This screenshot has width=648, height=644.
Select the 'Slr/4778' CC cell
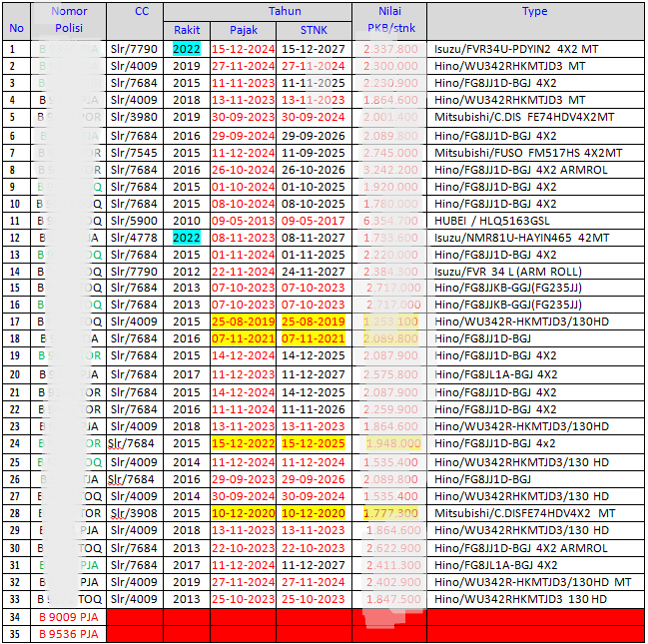[134, 238]
